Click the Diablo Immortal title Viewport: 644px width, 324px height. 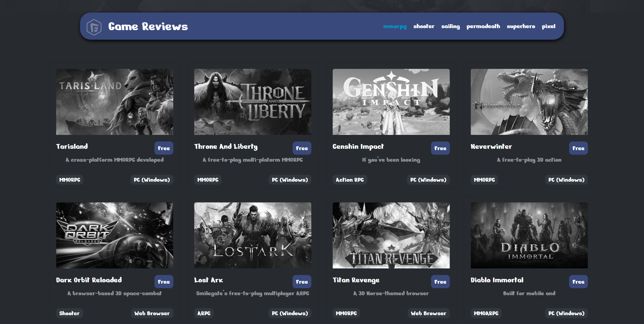click(x=497, y=280)
